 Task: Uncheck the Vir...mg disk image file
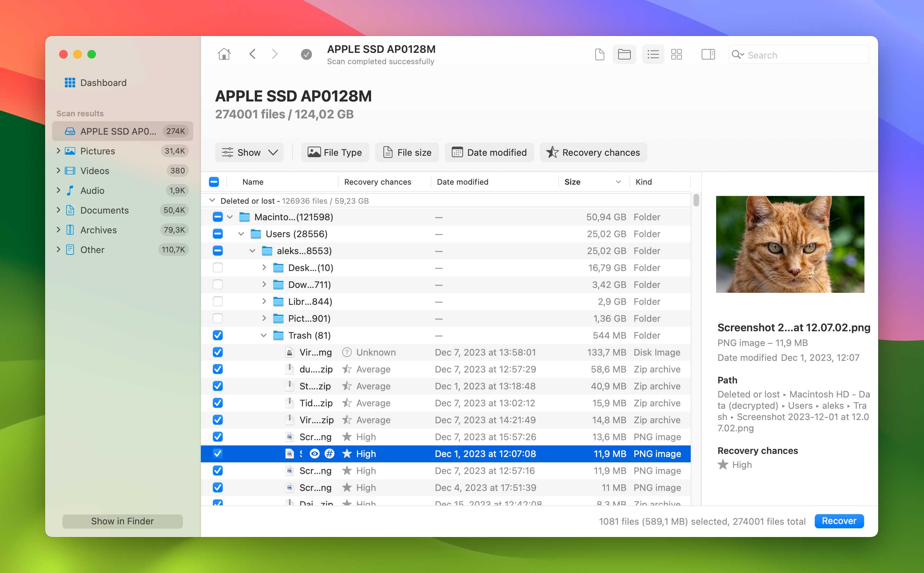click(x=218, y=352)
